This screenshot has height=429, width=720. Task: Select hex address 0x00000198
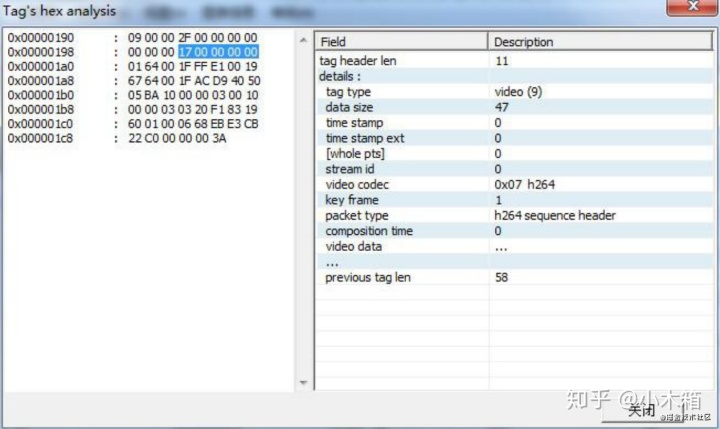click(x=40, y=52)
